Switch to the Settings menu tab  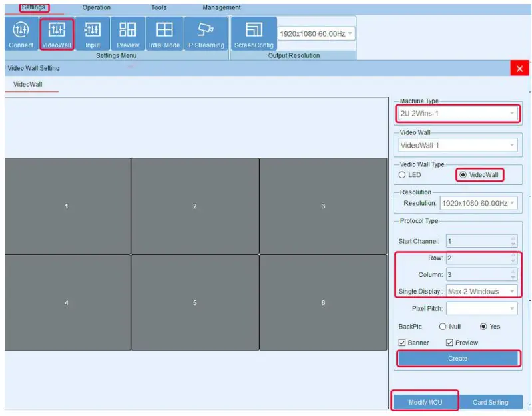tap(33, 7)
